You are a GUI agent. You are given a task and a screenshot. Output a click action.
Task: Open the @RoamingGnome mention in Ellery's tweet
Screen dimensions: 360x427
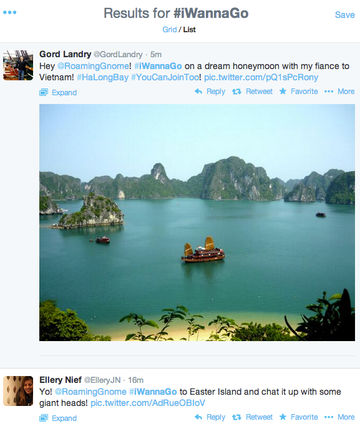(x=90, y=392)
